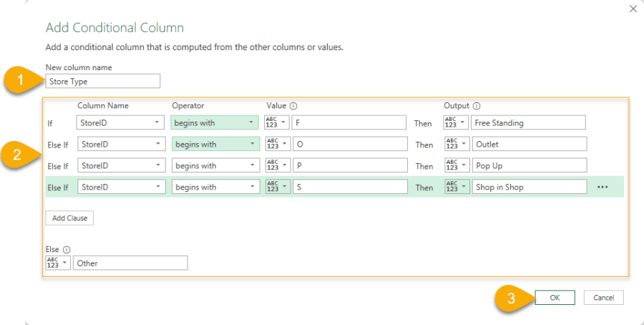Image resolution: width=644 pixels, height=325 pixels.
Task: Confirm the dialog with the OK button
Action: pos(555,297)
